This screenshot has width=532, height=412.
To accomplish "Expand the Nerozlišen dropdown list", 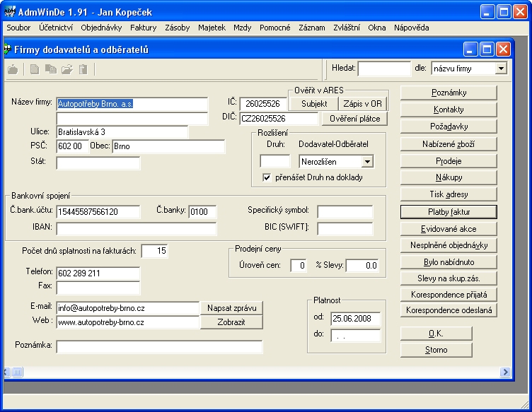I will 367,162.
